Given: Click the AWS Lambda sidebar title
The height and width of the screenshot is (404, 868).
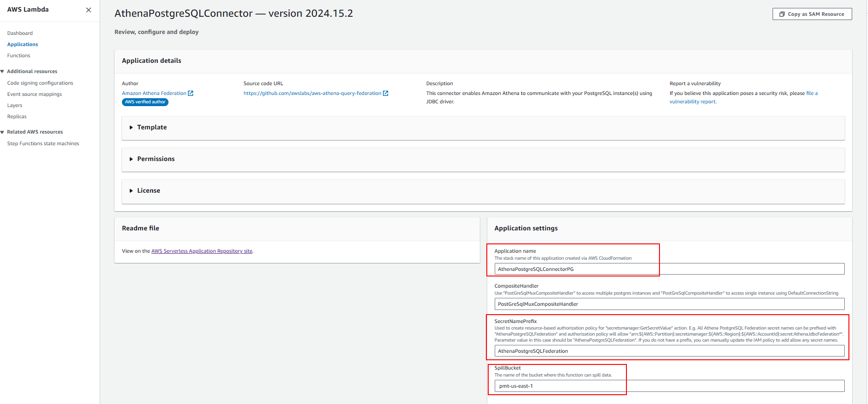Looking at the screenshot, I should 28,10.
